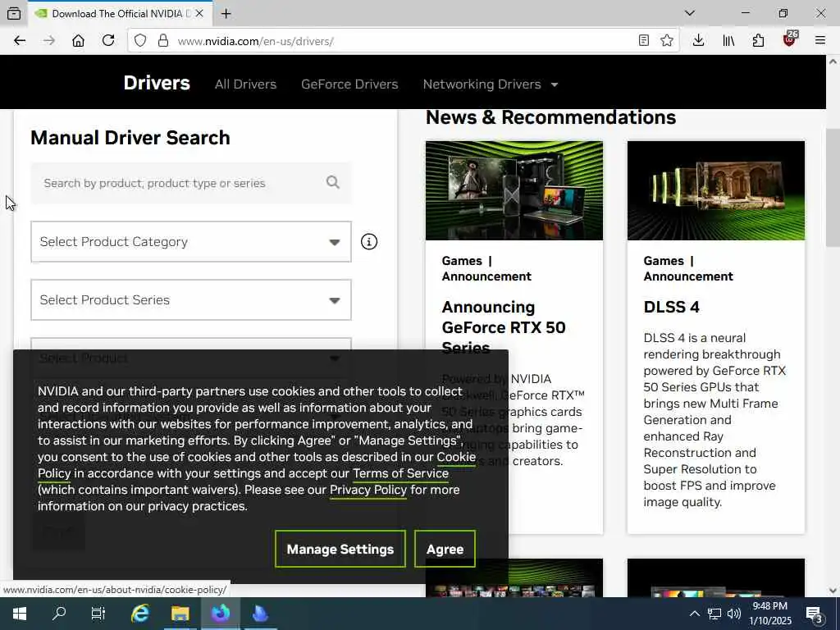The image size is (840, 630).
Task: List all open tabs chevron
Action: click(x=690, y=13)
